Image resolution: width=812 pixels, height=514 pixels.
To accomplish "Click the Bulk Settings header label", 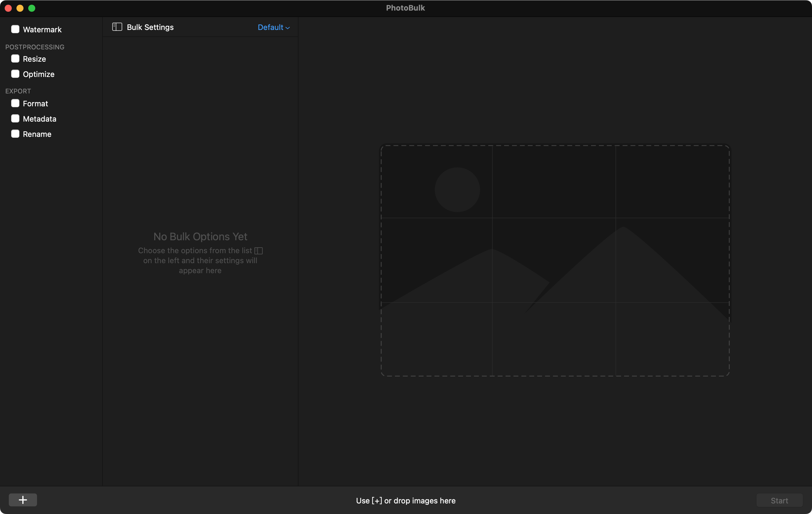I will [150, 27].
